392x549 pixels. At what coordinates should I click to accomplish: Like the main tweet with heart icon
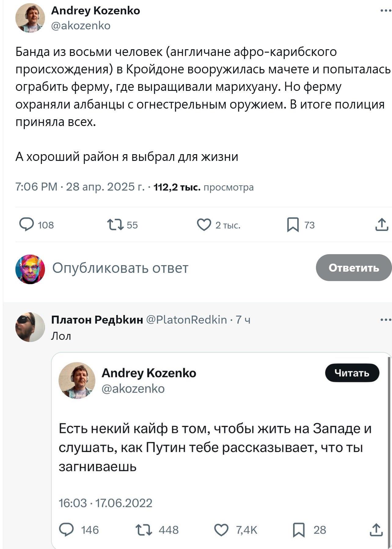204,225
